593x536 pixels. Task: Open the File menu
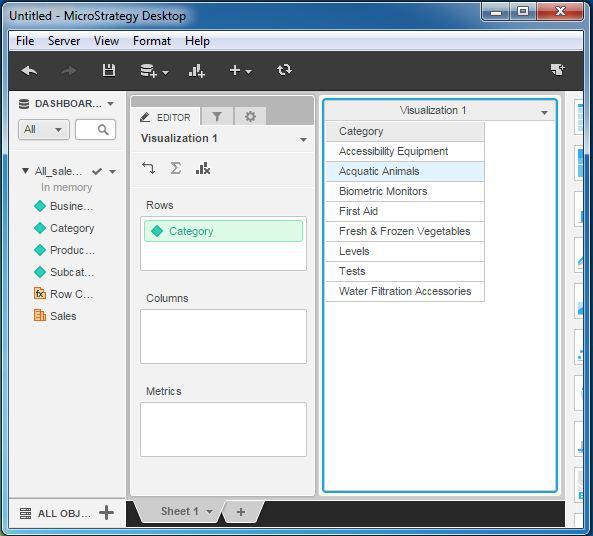(25, 41)
